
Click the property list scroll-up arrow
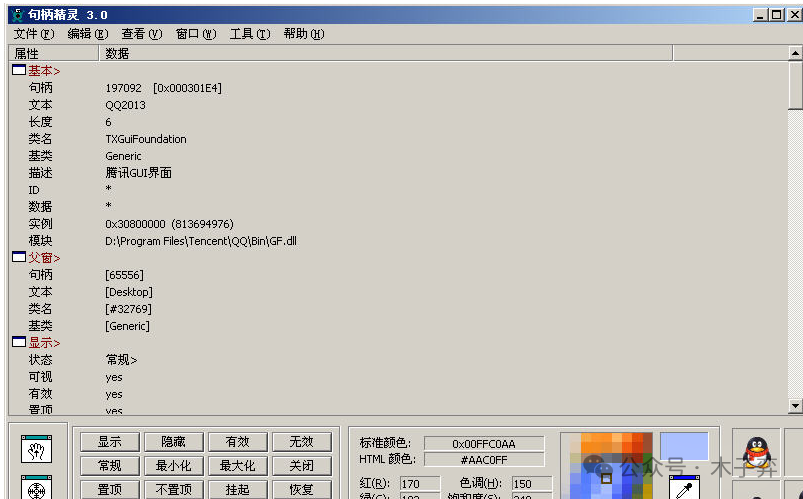coord(795,53)
